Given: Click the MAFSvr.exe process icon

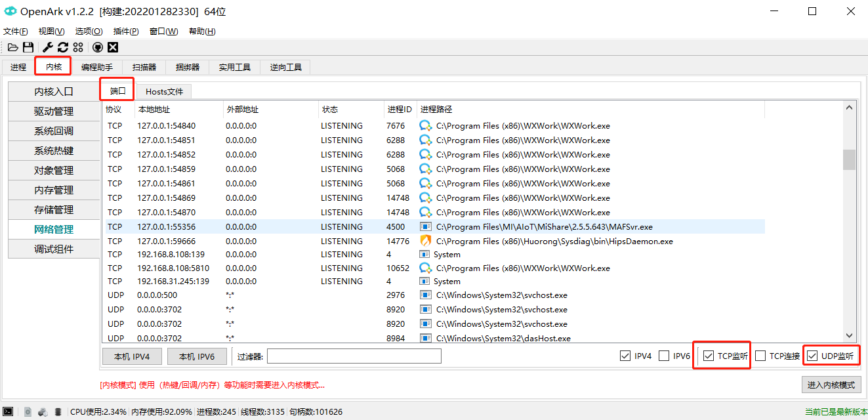Looking at the screenshot, I should (x=426, y=226).
